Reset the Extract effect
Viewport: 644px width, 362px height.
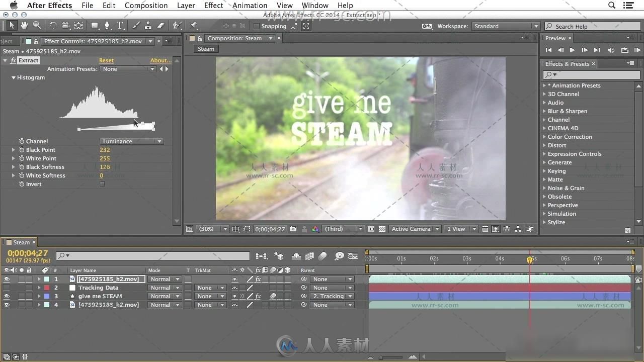[x=106, y=60]
